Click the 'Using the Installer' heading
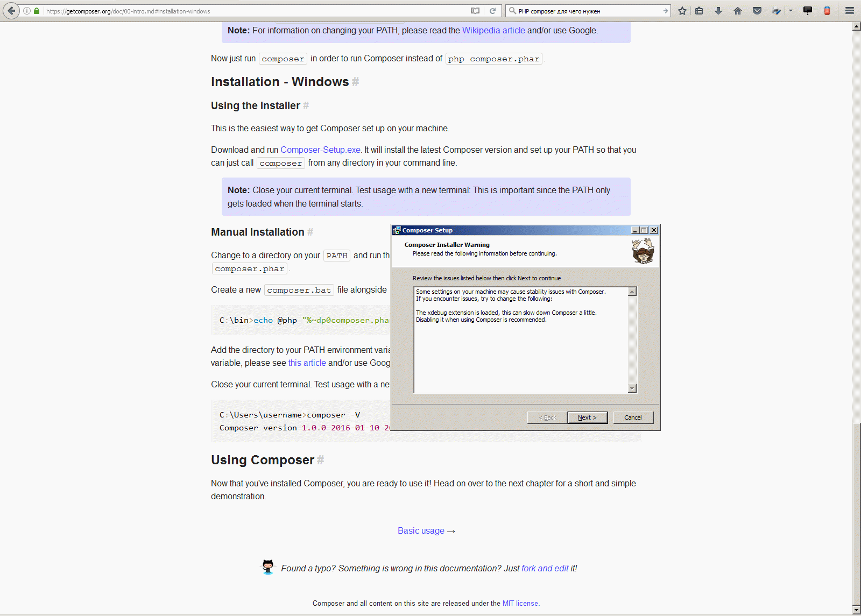This screenshot has height=616, width=861. pyautogui.click(x=256, y=106)
